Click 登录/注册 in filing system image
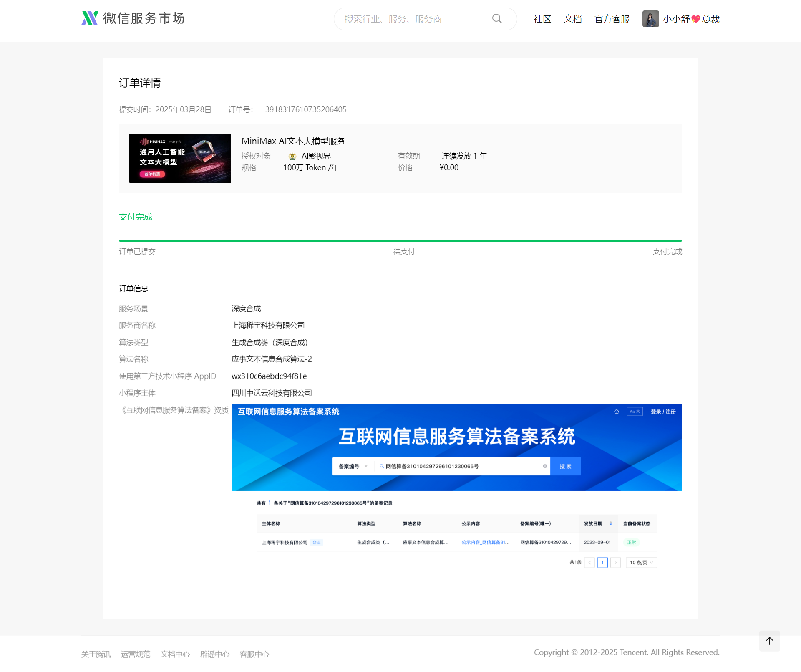 663,412
